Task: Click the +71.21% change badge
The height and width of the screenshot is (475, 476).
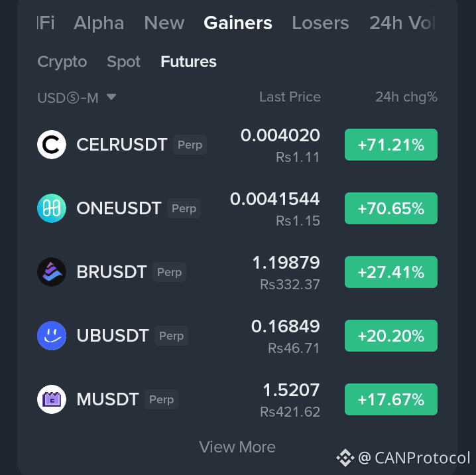Action: point(391,145)
